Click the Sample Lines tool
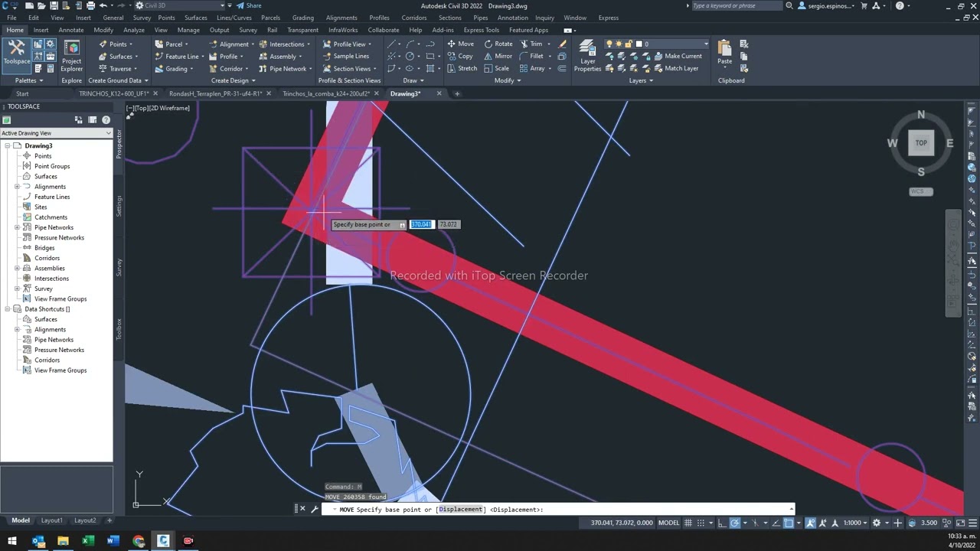980x551 pixels. [345, 56]
